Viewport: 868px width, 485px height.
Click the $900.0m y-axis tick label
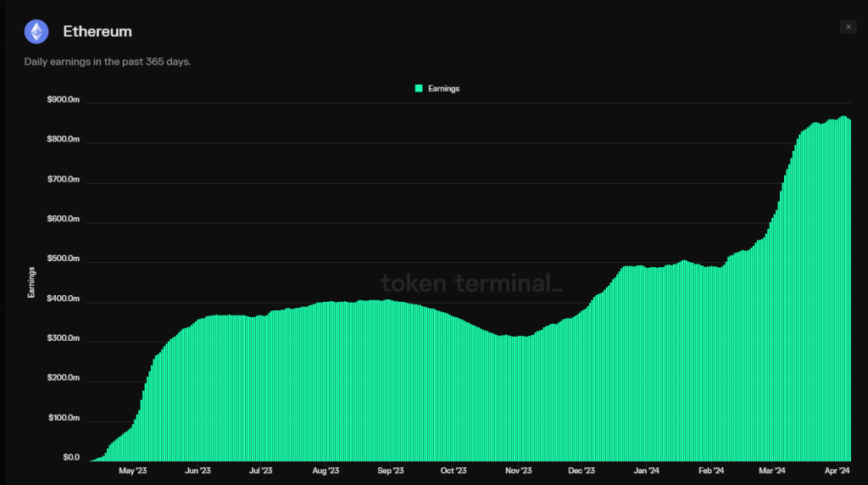point(64,100)
